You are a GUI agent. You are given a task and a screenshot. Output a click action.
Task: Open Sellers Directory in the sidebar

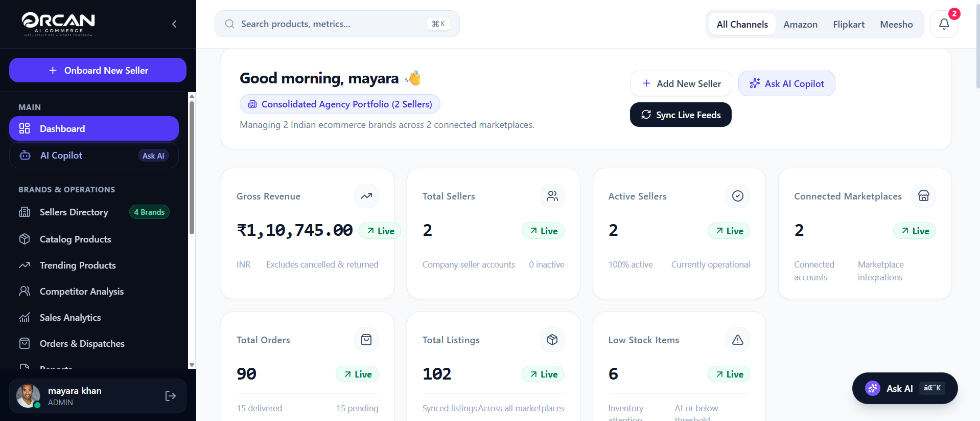coord(94,212)
